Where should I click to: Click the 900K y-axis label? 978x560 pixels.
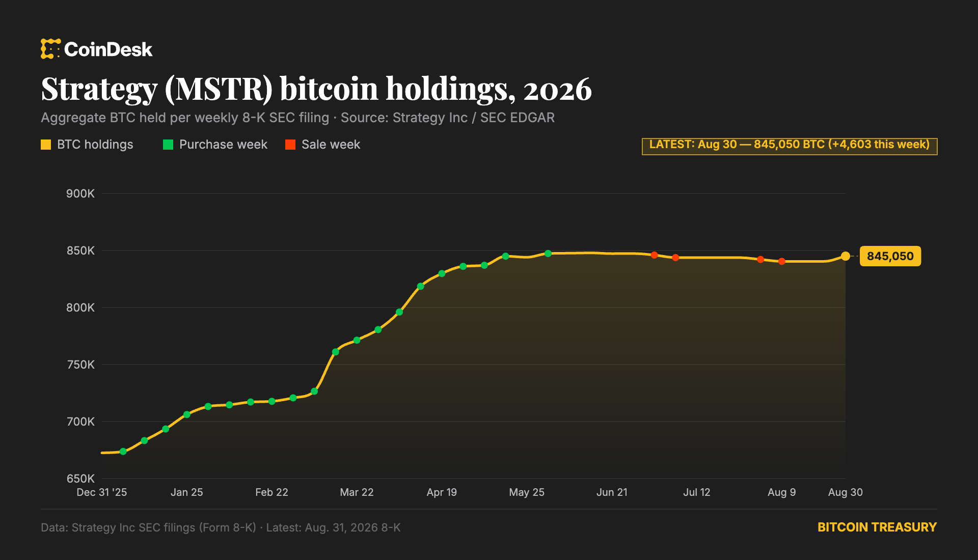click(x=80, y=193)
